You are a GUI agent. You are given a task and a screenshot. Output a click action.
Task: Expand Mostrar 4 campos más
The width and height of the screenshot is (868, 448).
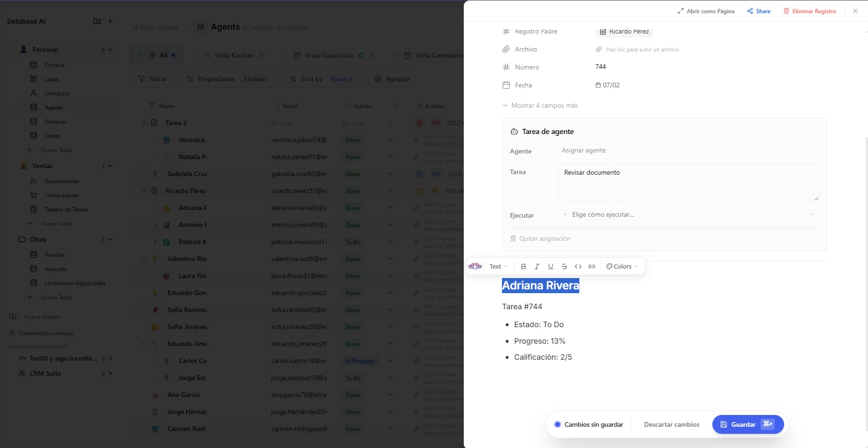[540, 106]
